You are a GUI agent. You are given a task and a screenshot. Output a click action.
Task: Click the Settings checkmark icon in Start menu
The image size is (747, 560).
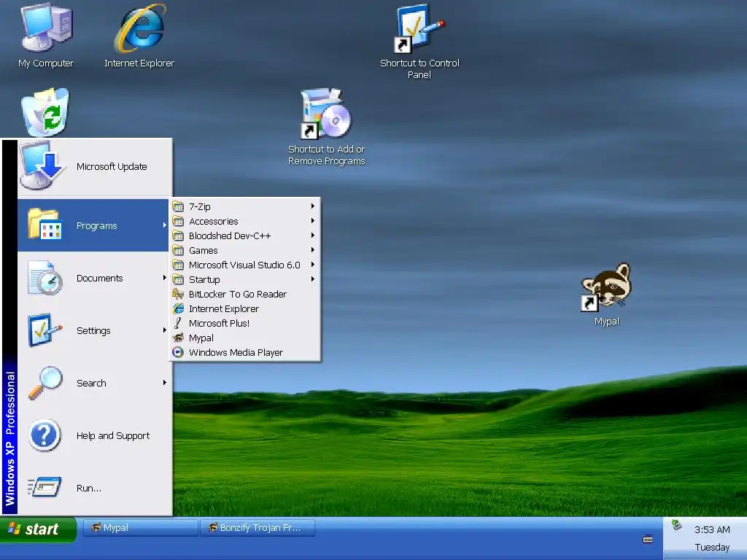[x=44, y=330]
